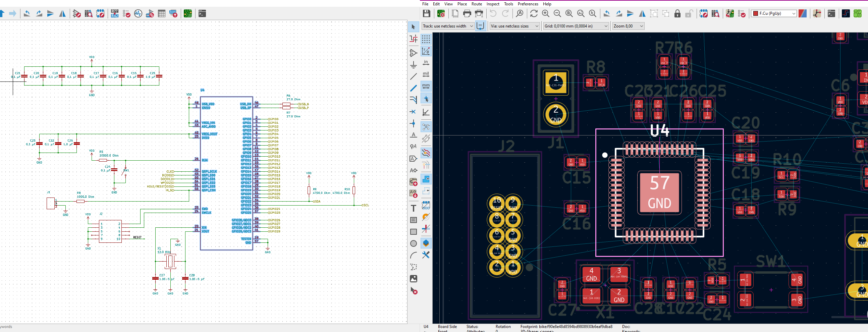Open the Simulator icon in schematic toolbar
Viewport: 868px width, 332px height.
(138, 13)
